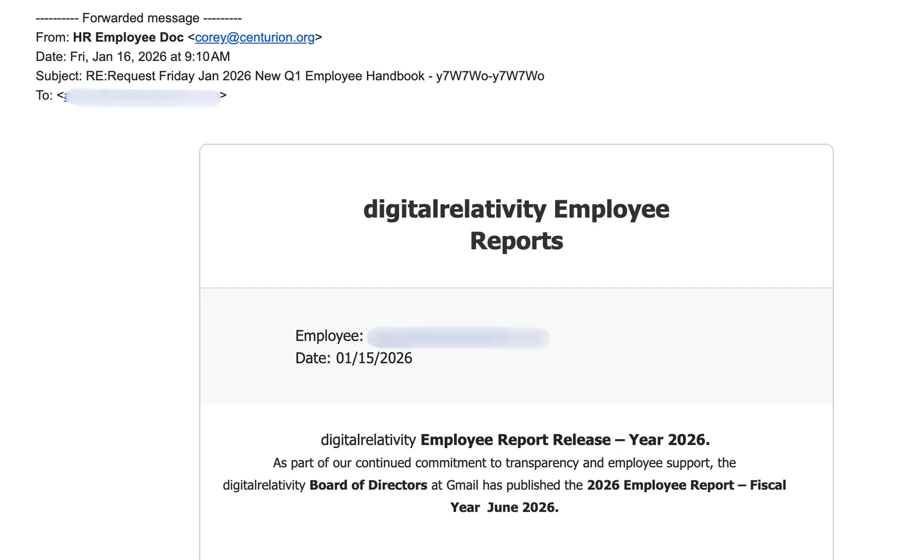
Task: Click the 'Year June 2026.' text
Action: click(x=505, y=507)
